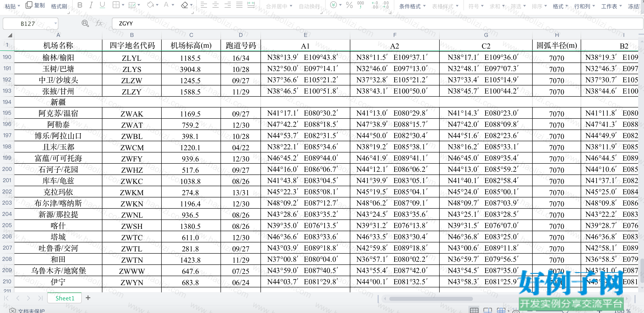Switch to normal view icon in status bar
The image size is (644, 313).
pos(474,311)
